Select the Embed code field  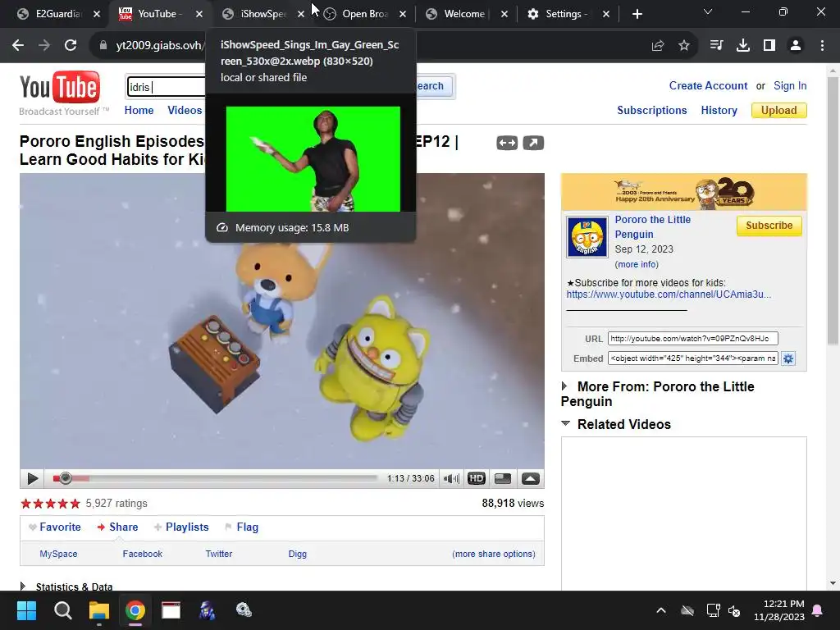(692, 358)
